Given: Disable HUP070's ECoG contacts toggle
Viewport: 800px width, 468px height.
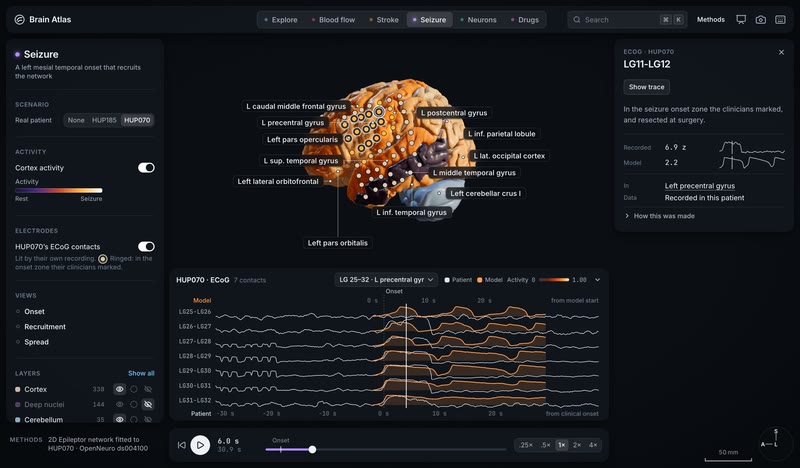Looking at the screenshot, I should pyautogui.click(x=146, y=247).
